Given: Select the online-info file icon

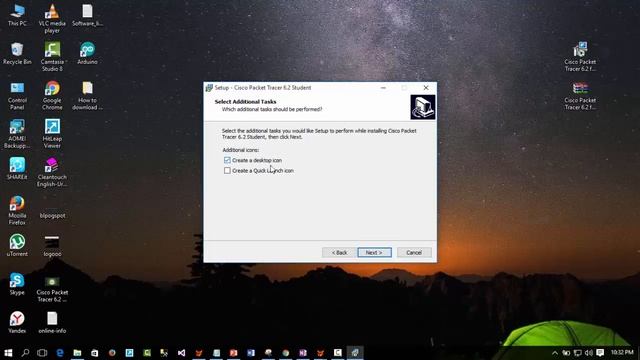Looking at the screenshot, I should pos(52,322).
